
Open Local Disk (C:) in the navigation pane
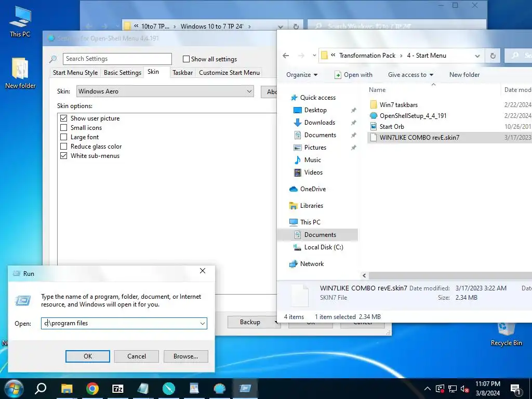coord(318,247)
